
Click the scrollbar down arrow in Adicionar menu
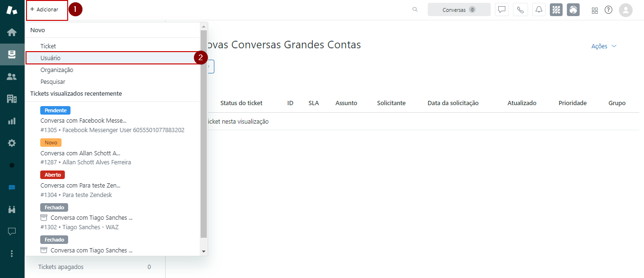(204, 251)
